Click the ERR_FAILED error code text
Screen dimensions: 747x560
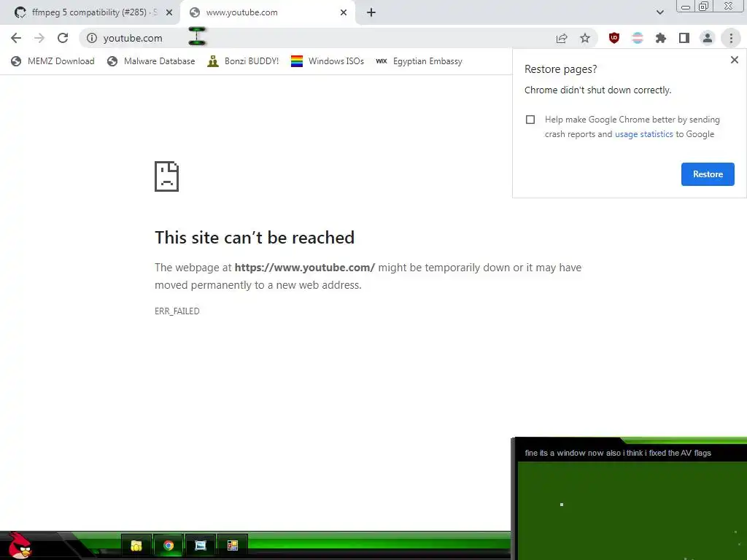pyautogui.click(x=177, y=311)
